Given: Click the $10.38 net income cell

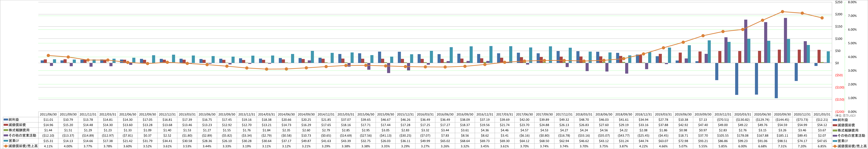Looking at the screenshot, I should coord(683,120).
